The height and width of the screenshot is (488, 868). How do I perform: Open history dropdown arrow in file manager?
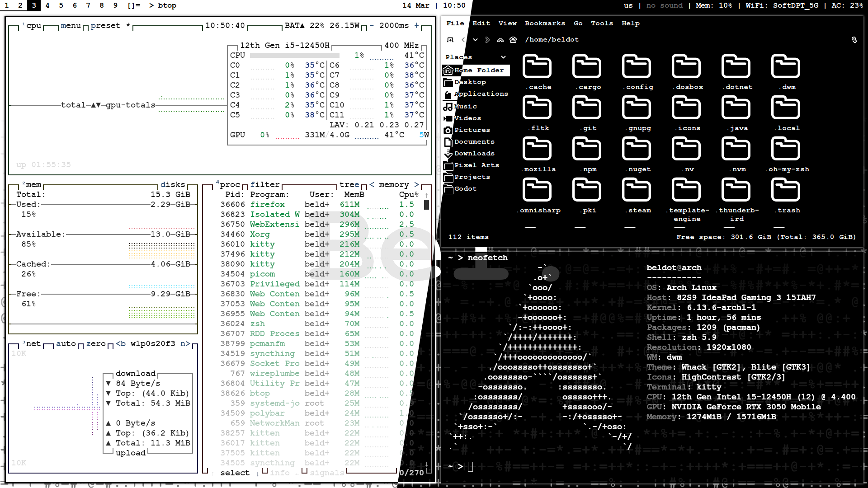tap(475, 40)
